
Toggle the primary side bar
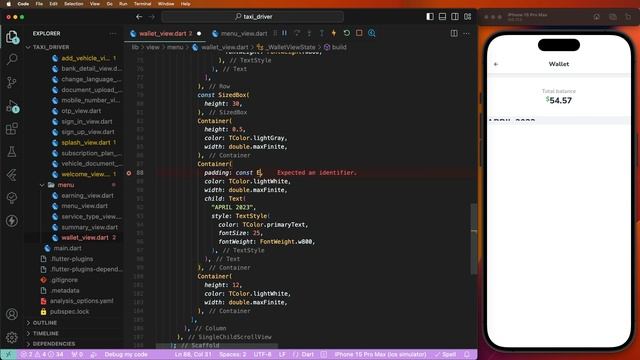coord(430,17)
